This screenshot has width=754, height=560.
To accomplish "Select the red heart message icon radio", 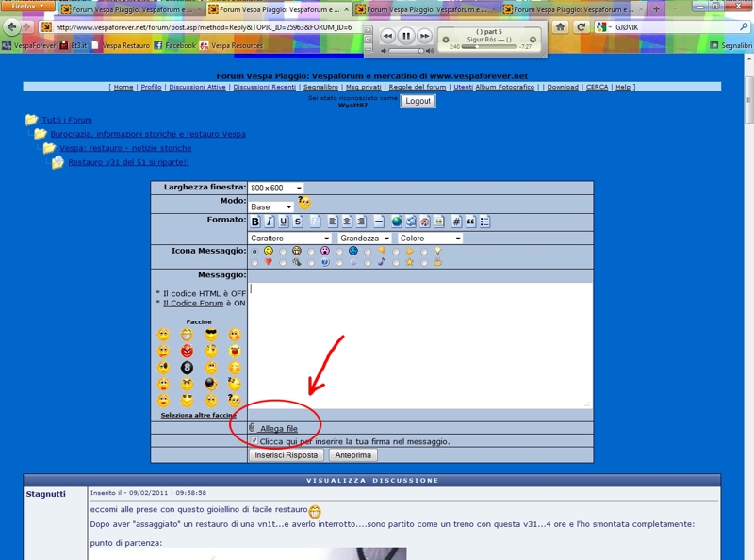I will point(254,263).
